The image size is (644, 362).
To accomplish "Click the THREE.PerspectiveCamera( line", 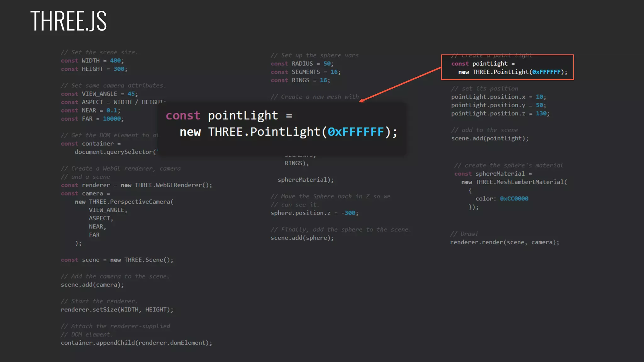I will 124,202.
